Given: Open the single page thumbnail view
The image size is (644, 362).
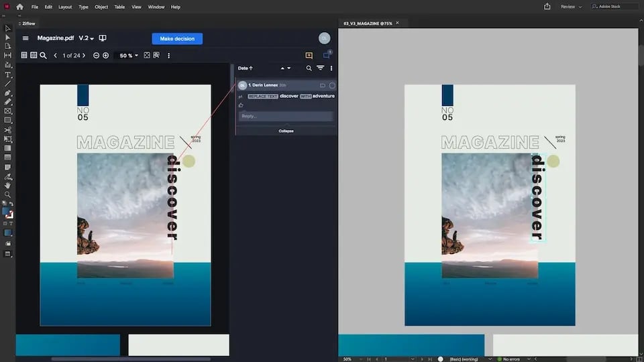Looking at the screenshot, I should coord(24,55).
